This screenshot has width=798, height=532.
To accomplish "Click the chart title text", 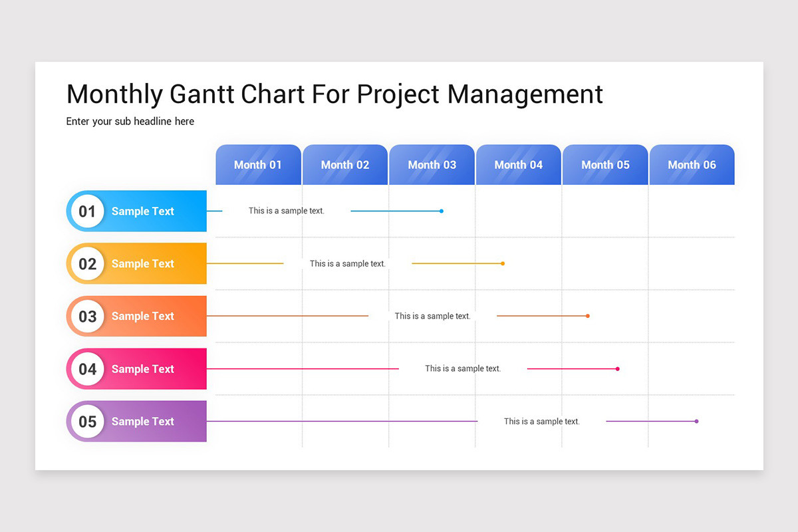I will (334, 94).
